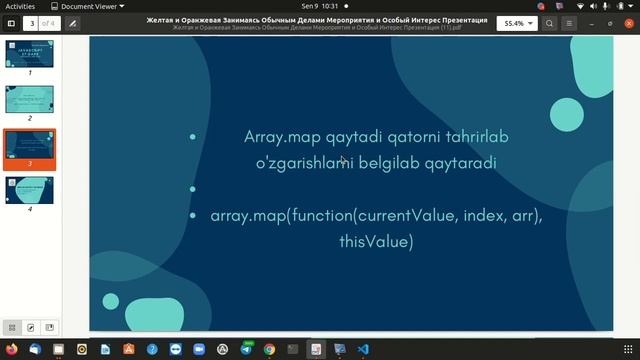Click the 'array.map(function(currentValue, index, arr),' line

(x=376, y=216)
